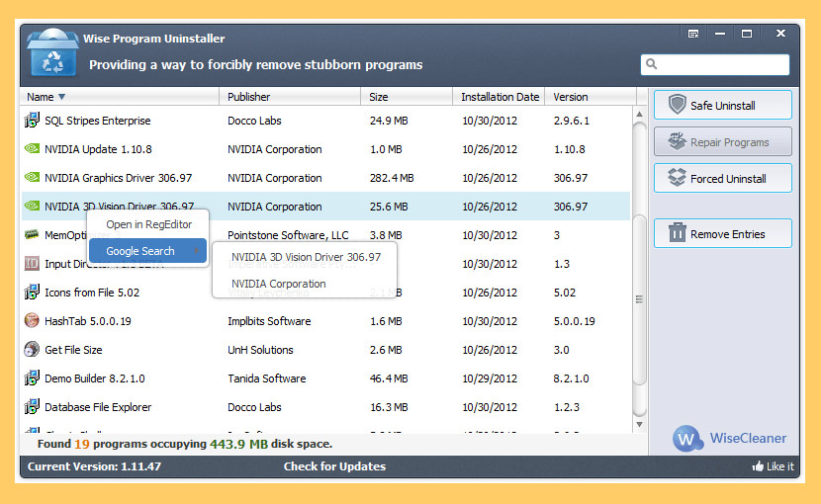Click the scrollbar down arrow

tap(639, 425)
